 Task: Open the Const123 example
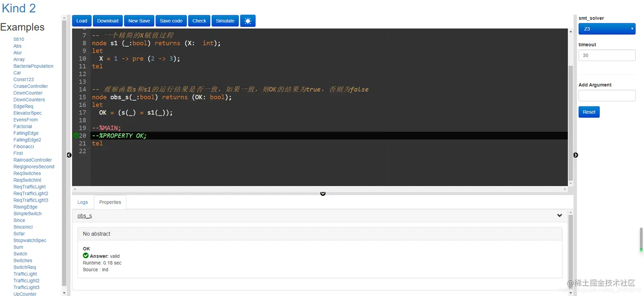[x=23, y=80]
